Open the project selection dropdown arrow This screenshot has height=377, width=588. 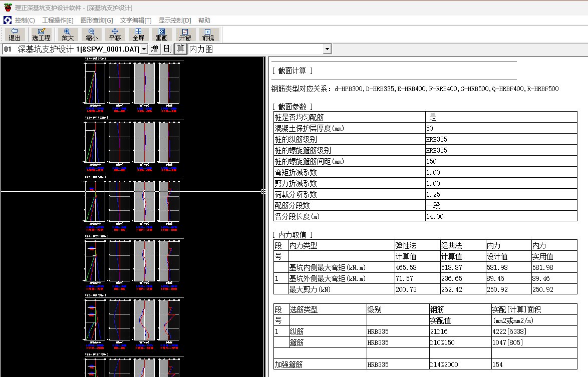144,49
